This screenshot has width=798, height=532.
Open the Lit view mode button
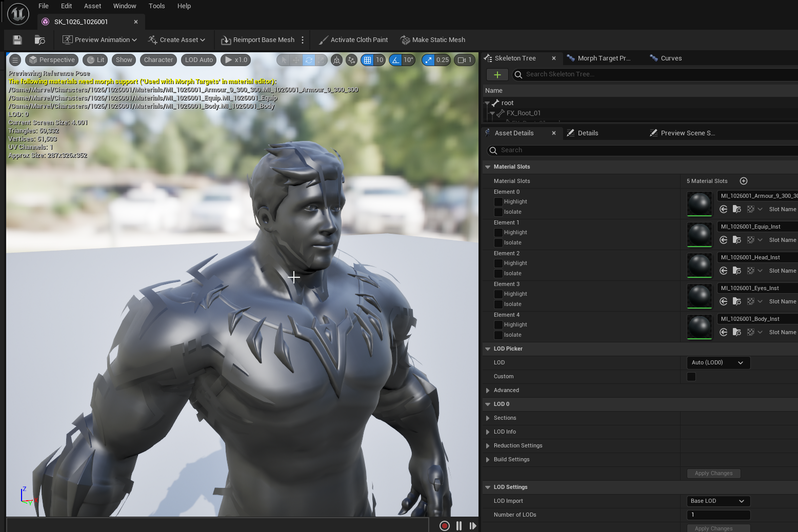point(95,60)
